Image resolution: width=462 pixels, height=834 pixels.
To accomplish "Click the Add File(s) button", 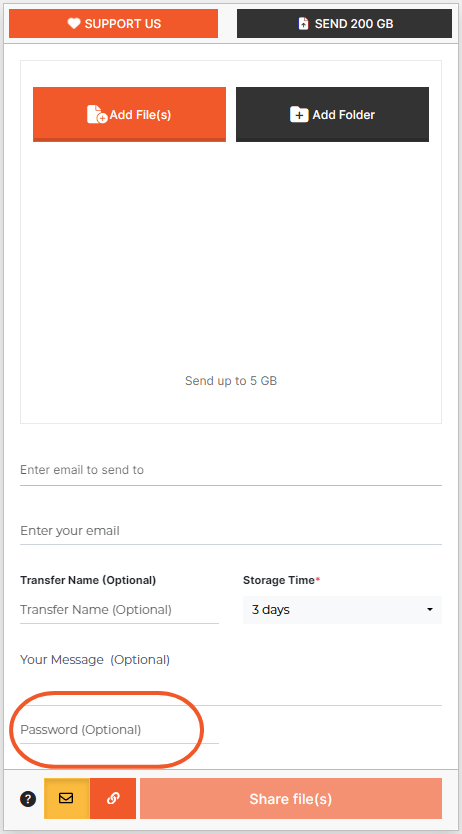I will [x=129, y=114].
